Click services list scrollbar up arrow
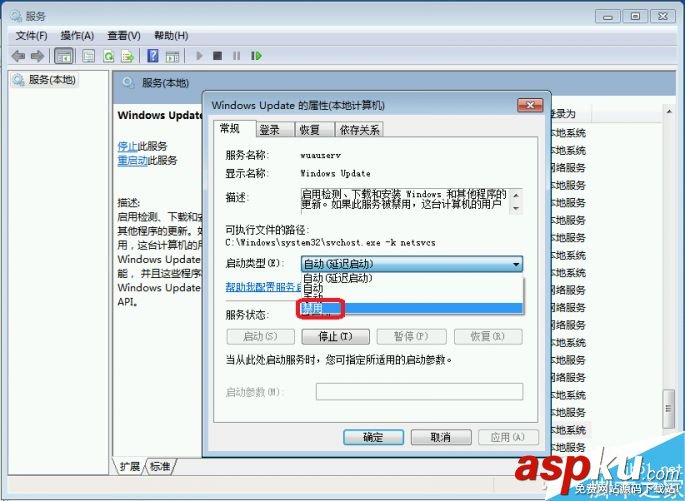Image resolution: width=685 pixels, height=501 pixels. (x=669, y=112)
